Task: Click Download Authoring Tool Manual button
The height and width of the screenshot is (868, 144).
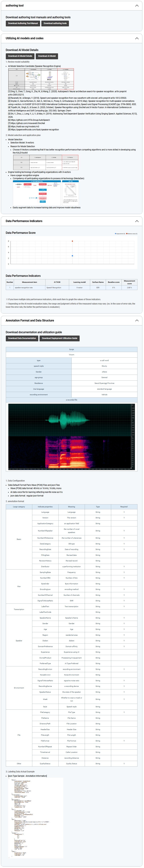Action: point(23,23)
